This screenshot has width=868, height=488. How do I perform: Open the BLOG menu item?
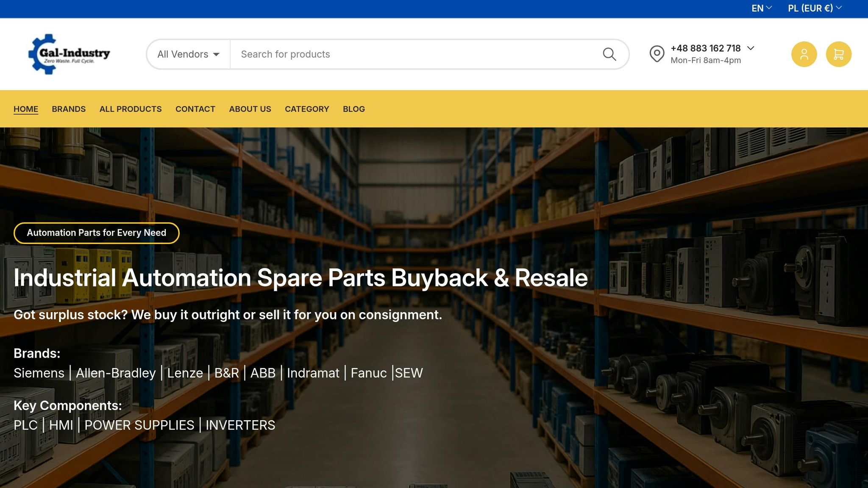click(x=354, y=109)
